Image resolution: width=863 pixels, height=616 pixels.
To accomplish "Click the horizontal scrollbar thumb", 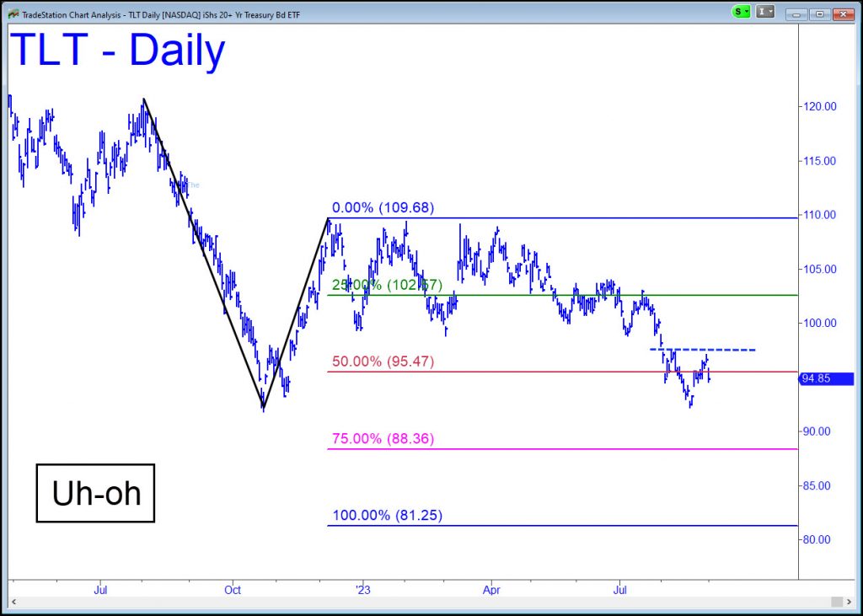I will tap(836, 601).
